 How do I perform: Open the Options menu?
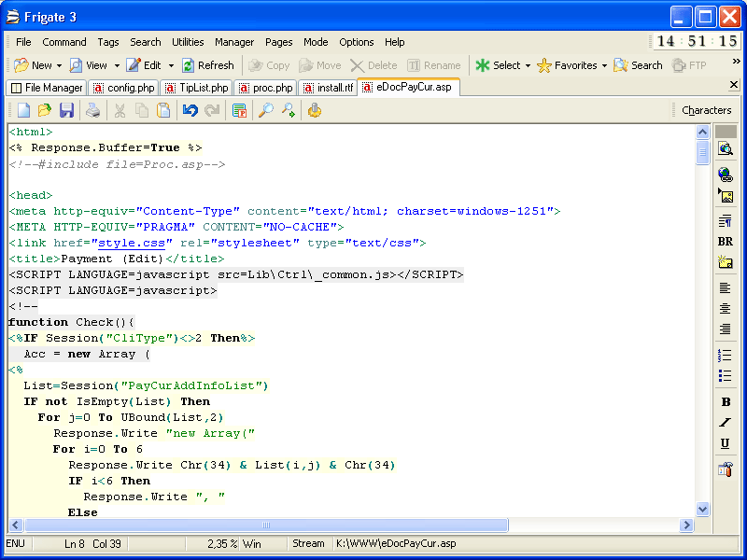tap(357, 42)
